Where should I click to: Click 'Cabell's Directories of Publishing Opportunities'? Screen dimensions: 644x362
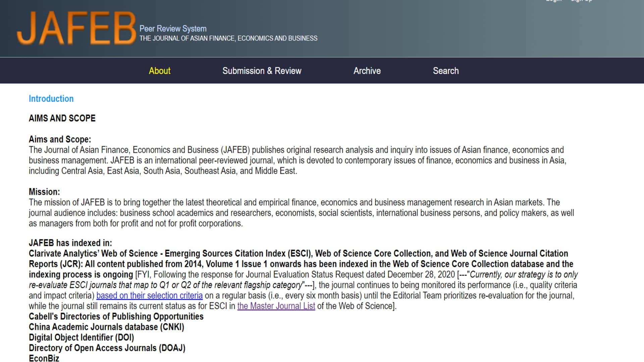[116, 316]
